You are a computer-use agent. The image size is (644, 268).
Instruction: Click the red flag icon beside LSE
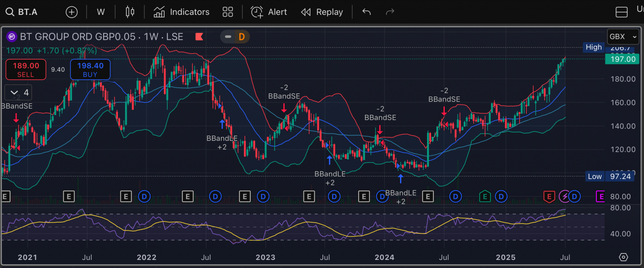(x=199, y=37)
